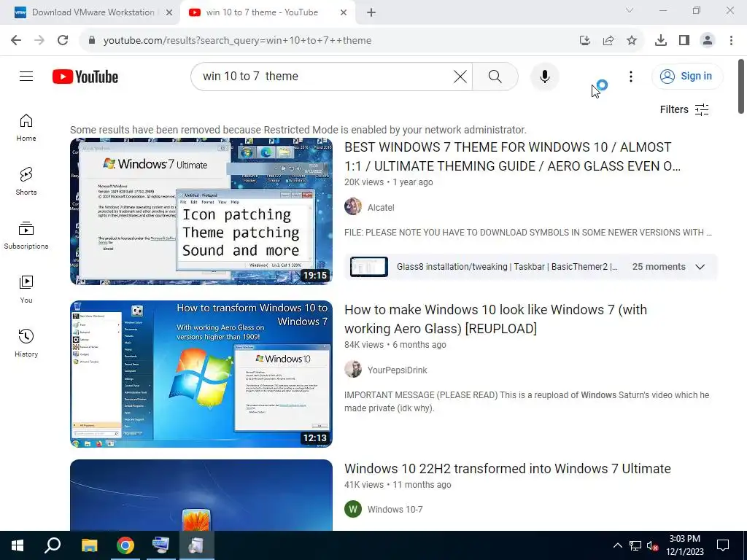
Task: Click "FILE: PLEASE NOTE" description snippet
Action: click(528, 233)
